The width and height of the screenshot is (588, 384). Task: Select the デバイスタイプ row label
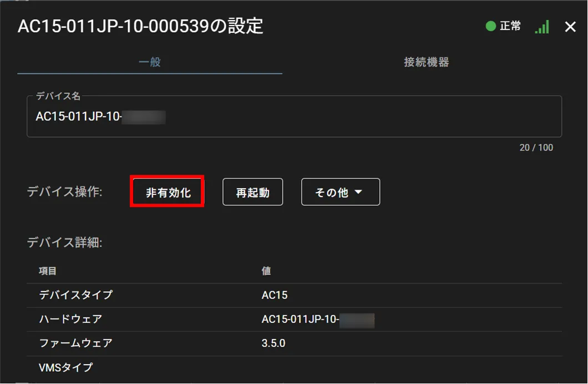pyautogui.click(x=75, y=295)
